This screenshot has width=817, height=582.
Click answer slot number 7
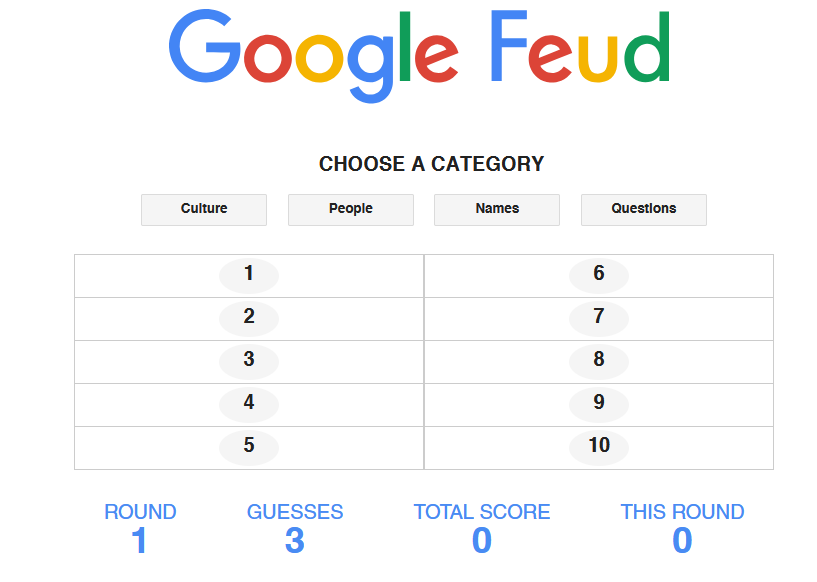pos(598,318)
